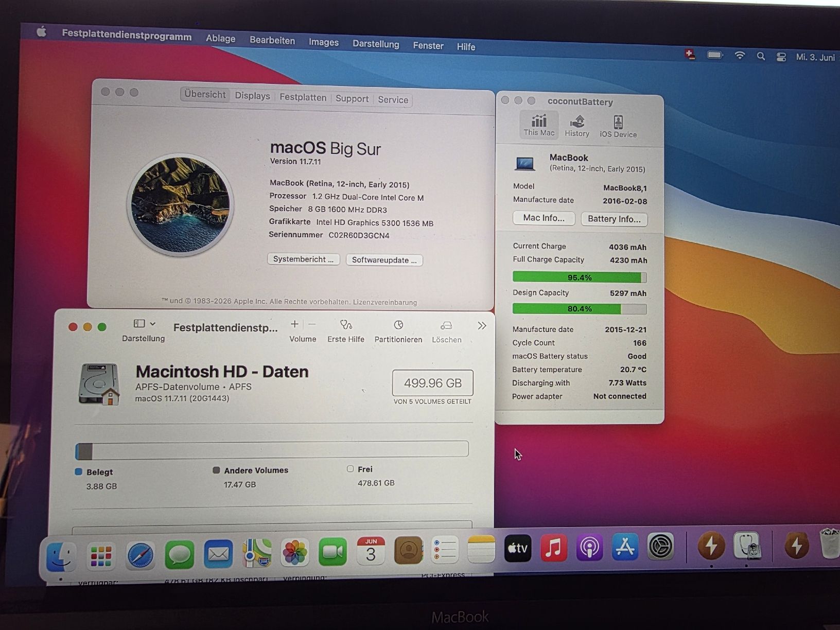Open Launchpad from the Dock
Viewport: 840px width, 630px height.
pos(101,556)
